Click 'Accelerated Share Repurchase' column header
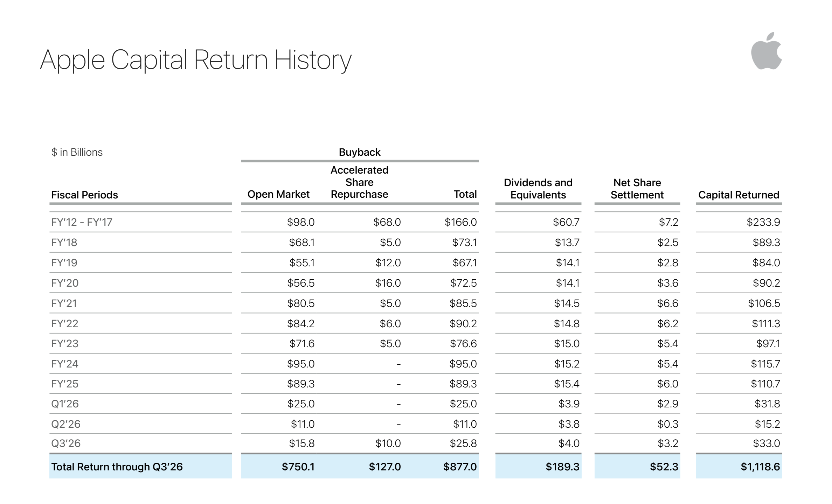This screenshot has width=832, height=504. click(360, 182)
